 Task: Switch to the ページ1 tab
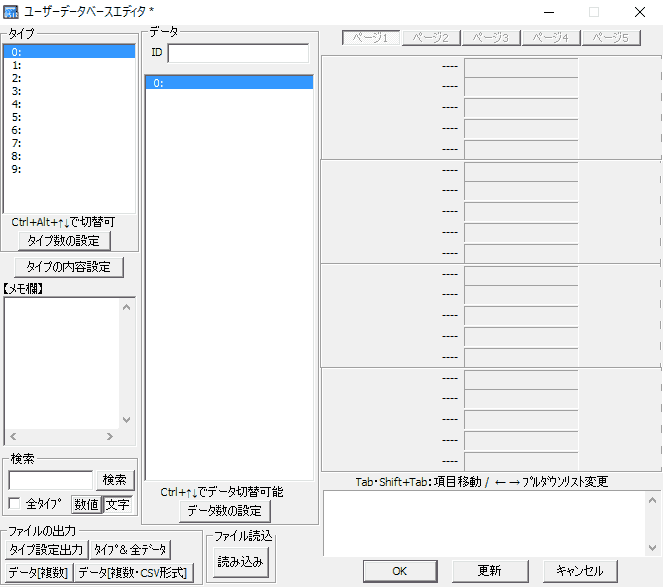tap(371, 38)
